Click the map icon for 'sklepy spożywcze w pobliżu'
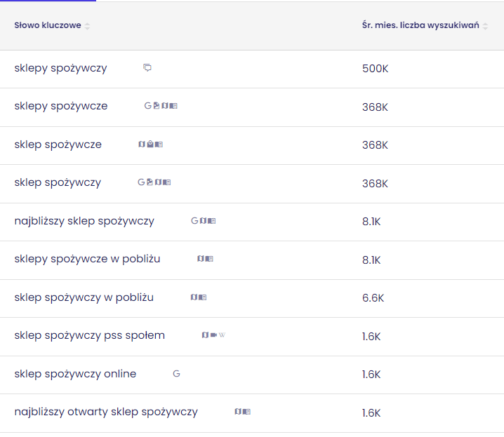Screen dimensions: 504x437 (x=201, y=259)
